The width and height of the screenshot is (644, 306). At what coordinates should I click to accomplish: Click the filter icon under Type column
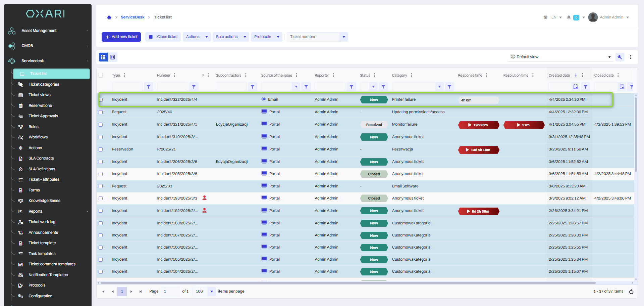(149, 87)
